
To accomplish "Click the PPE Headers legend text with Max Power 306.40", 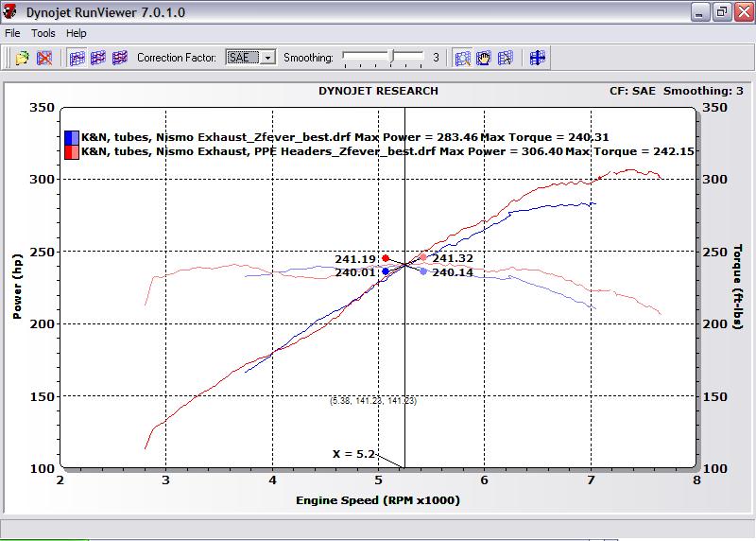I will 387,151.
